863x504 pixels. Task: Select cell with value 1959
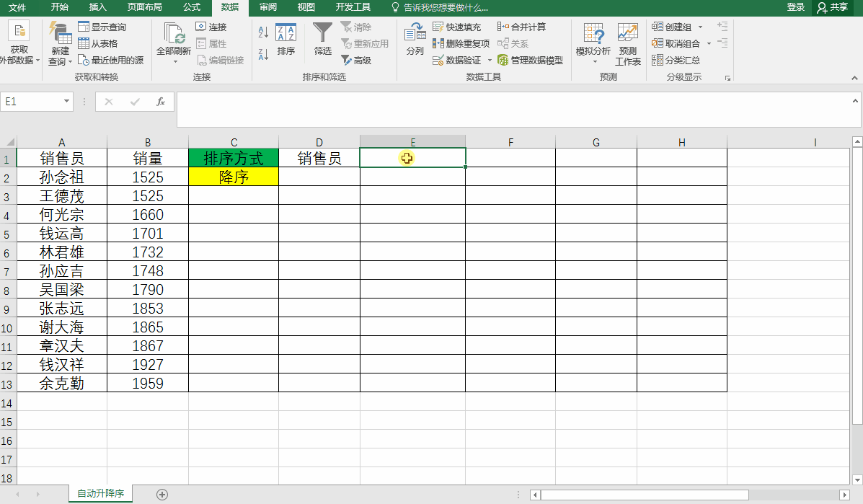point(148,383)
